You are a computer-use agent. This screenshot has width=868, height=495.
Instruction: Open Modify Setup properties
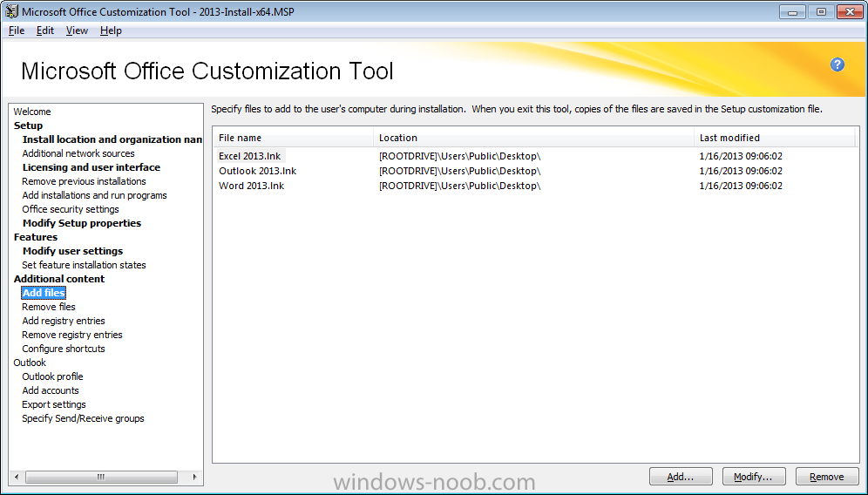point(82,223)
